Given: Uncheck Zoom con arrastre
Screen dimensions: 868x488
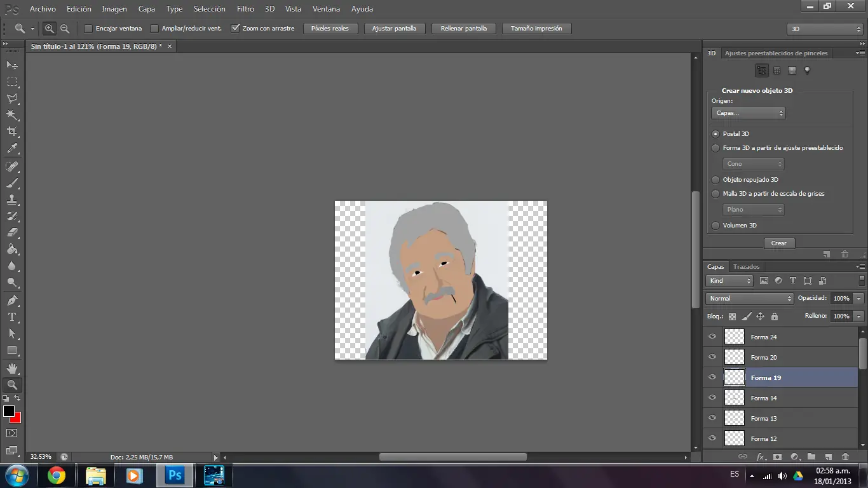Looking at the screenshot, I should pos(235,29).
